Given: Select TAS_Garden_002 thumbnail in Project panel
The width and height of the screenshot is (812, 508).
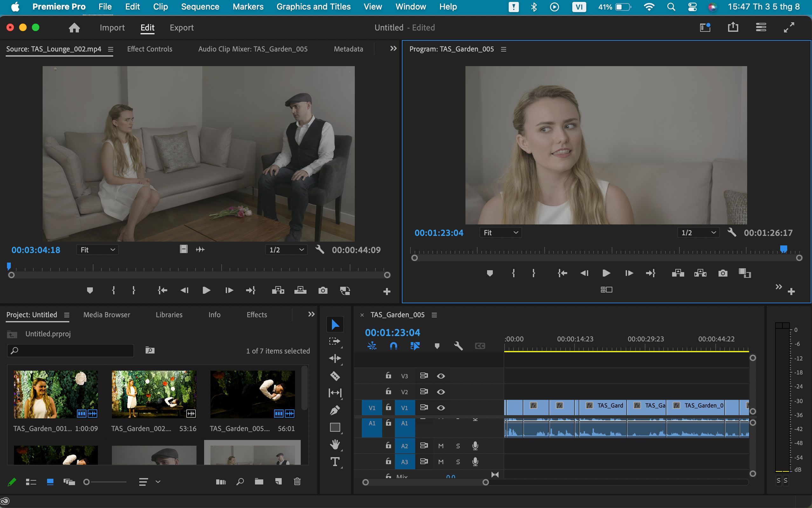Looking at the screenshot, I should click(154, 395).
